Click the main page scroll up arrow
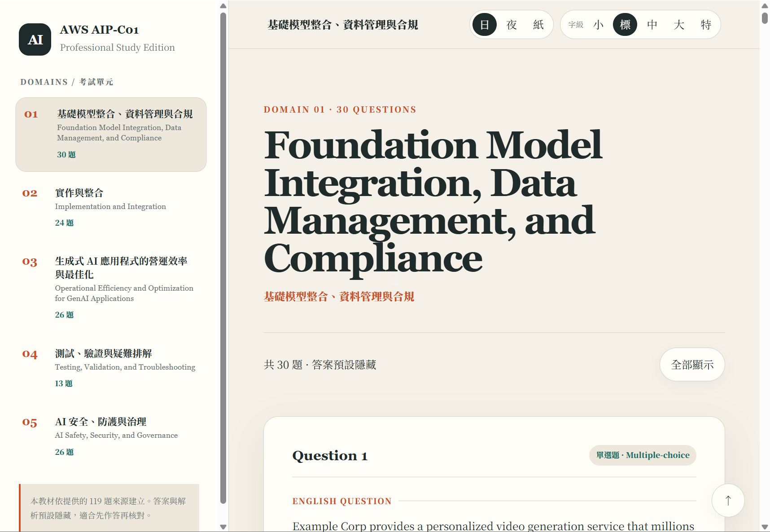Viewport: 770px width, 532px height. pos(765,6)
